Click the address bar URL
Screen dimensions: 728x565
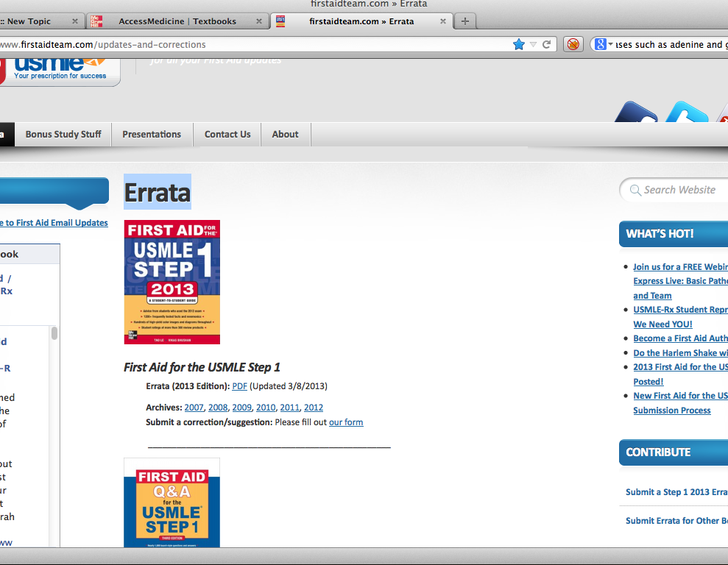click(x=103, y=45)
